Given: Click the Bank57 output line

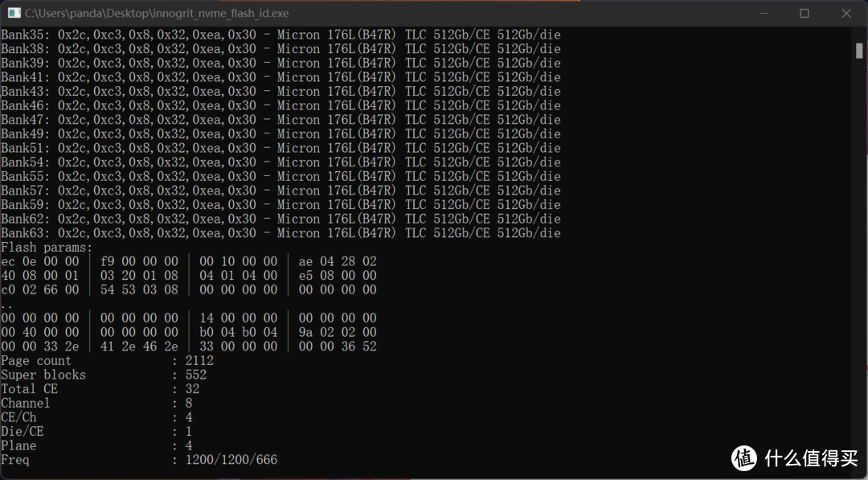Looking at the screenshot, I should (280, 191).
